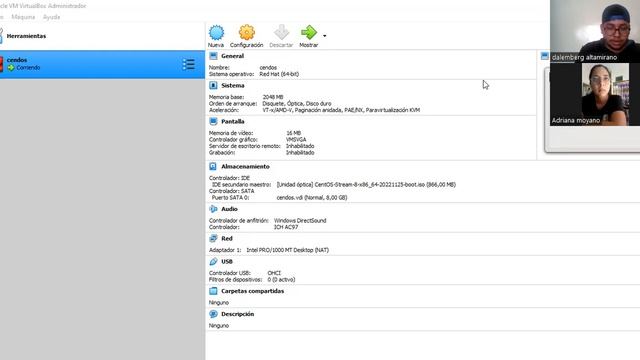The image size is (640, 360).
Task: Click the Nueva toolbar icon
Action: point(216,33)
